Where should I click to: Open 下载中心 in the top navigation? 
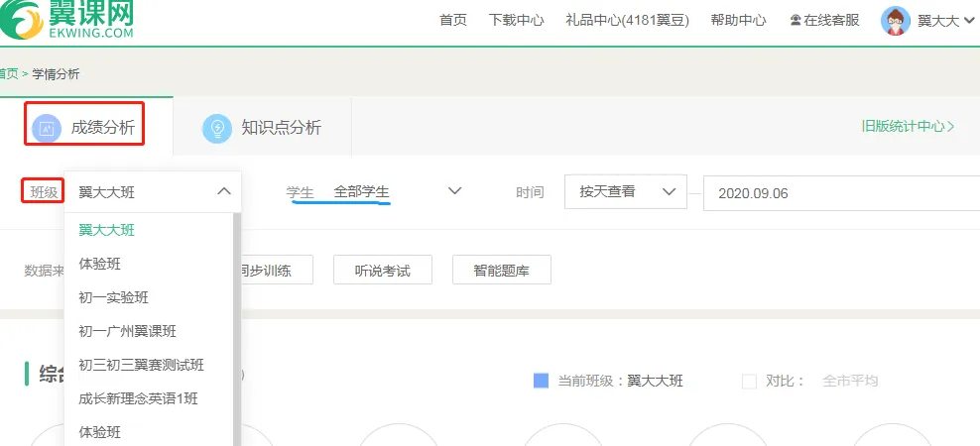(x=516, y=20)
